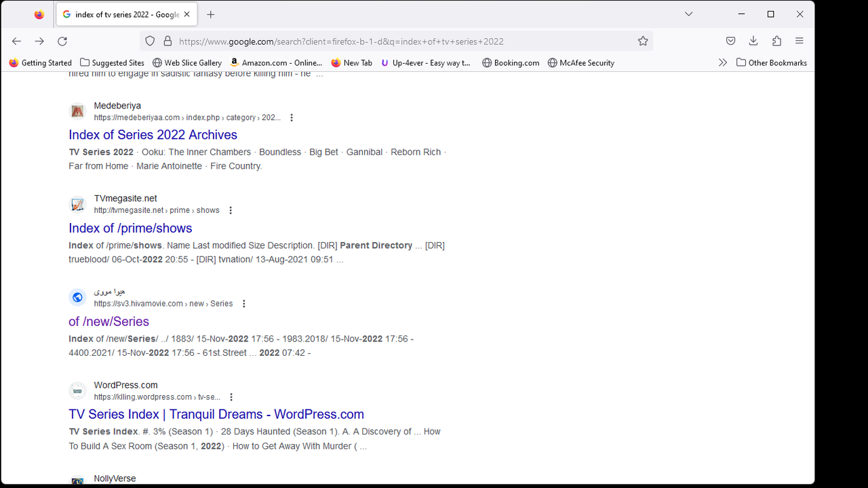This screenshot has height=488, width=868.
Task: Open more options for WordPress.com result
Action: (231, 397)
